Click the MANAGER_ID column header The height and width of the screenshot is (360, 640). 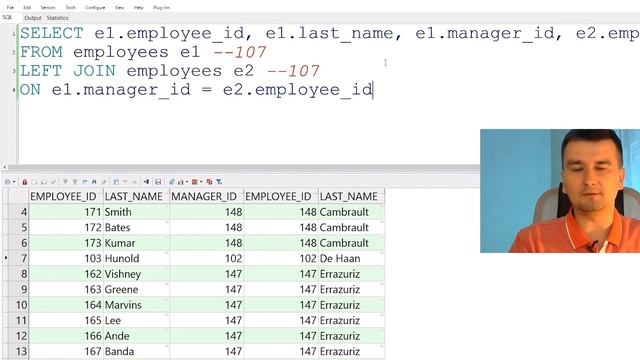tap(206, 196)
